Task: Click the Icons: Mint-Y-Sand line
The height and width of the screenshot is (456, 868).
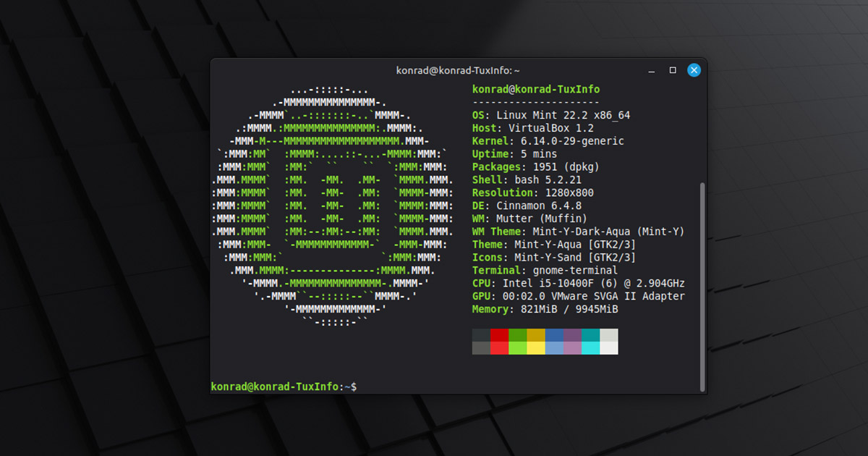Action: tap(554, 258)
